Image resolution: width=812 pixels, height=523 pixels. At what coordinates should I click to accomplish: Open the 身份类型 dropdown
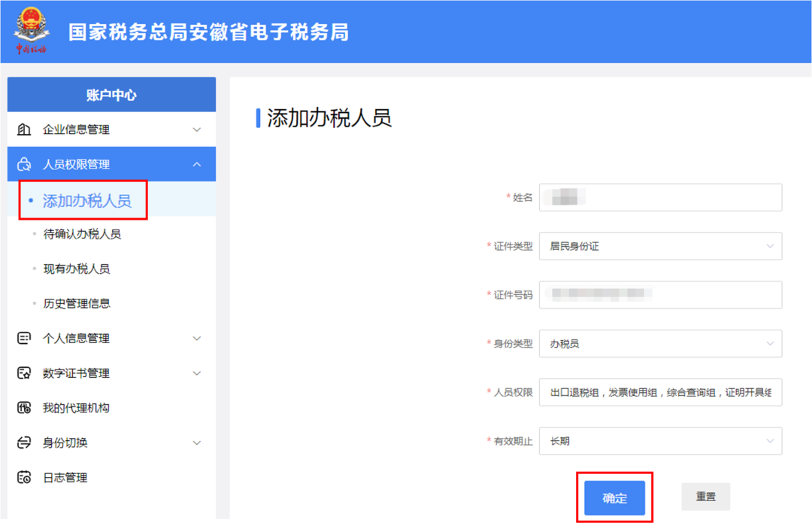(660, 344)
